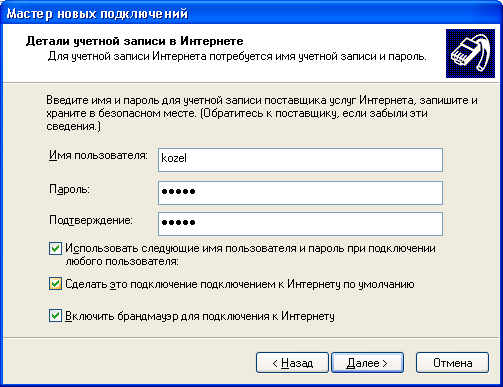This screenshot has height=387, width=503.
Task: Untick the checkbox to use credentials for any user
Action: coord(55,249)
